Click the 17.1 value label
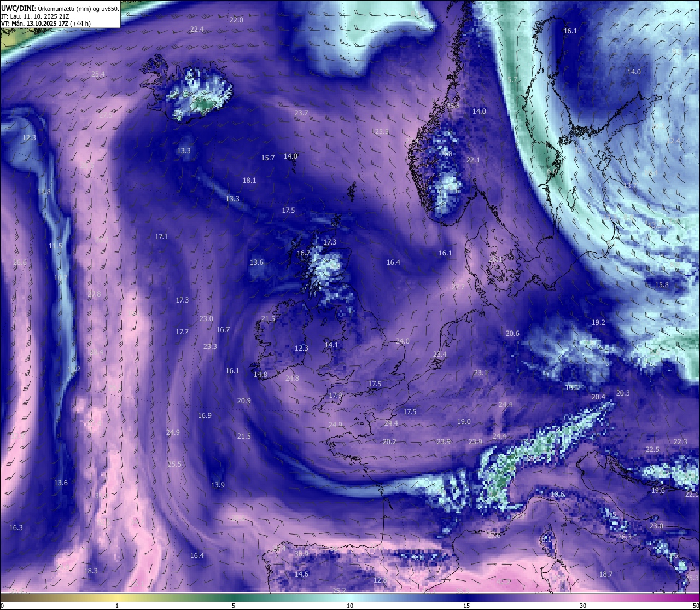 click(161, 236)
